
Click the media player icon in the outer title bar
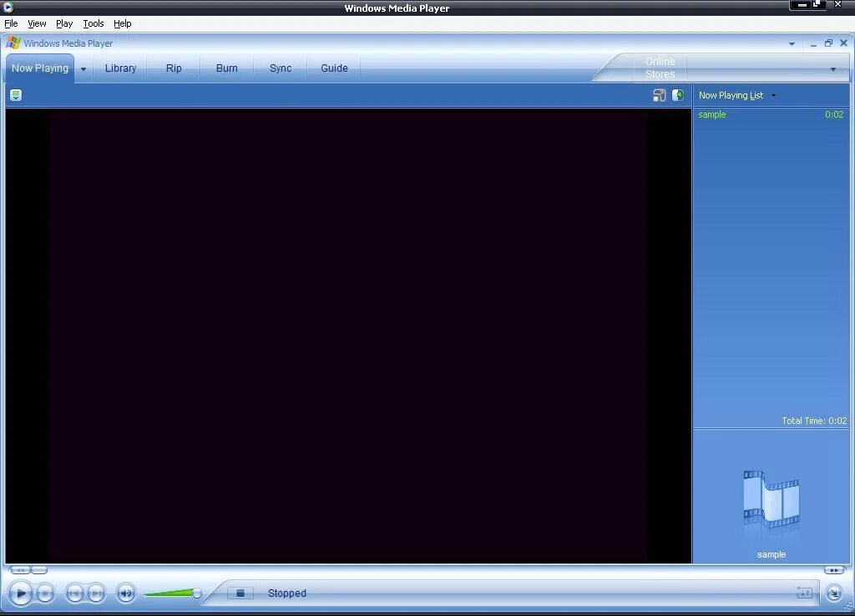coord(8,7)
